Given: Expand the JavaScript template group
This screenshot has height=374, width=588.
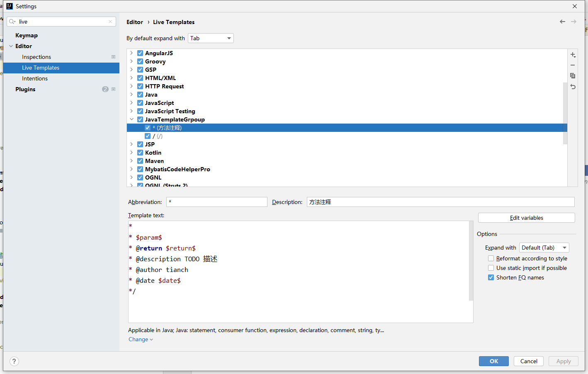Looking at the screenshot, I should [x=131, y=103].
